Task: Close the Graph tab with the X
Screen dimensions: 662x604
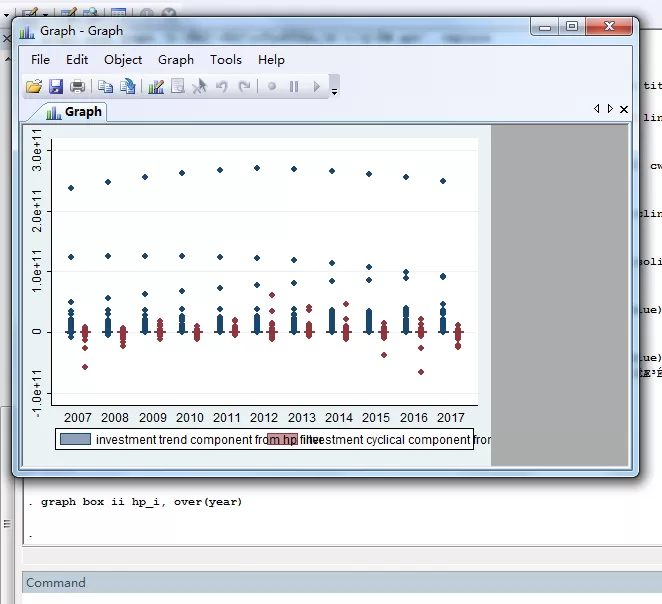Action: (x=624, y=109)
